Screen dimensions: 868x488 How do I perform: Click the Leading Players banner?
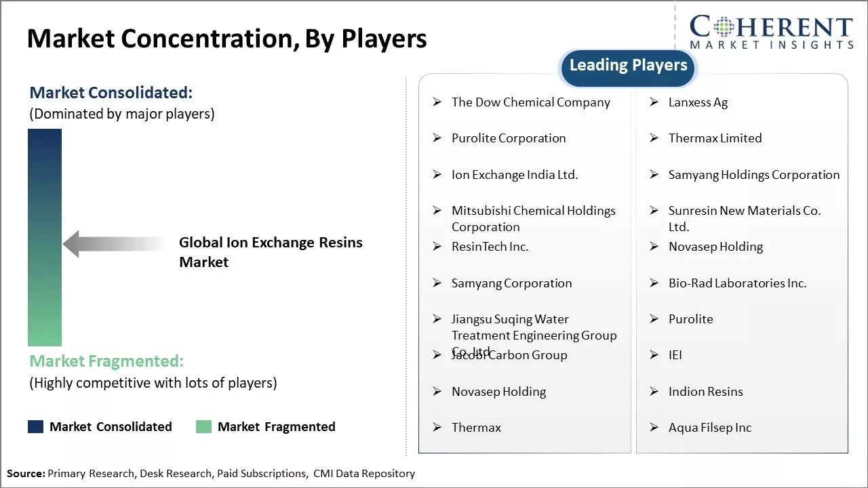(x=627, y=65)
